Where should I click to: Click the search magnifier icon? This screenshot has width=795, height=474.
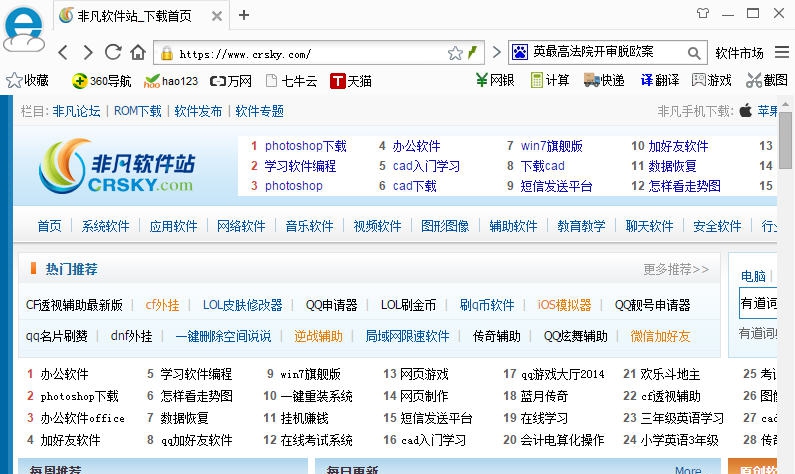click(694, 53)
